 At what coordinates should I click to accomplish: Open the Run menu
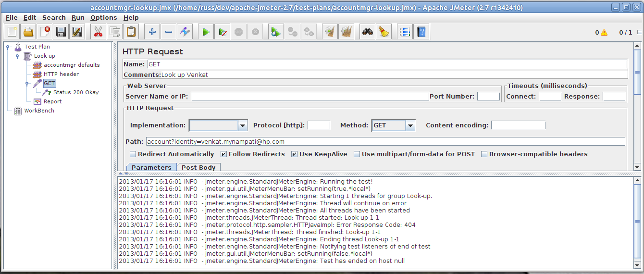coord(78,17)
